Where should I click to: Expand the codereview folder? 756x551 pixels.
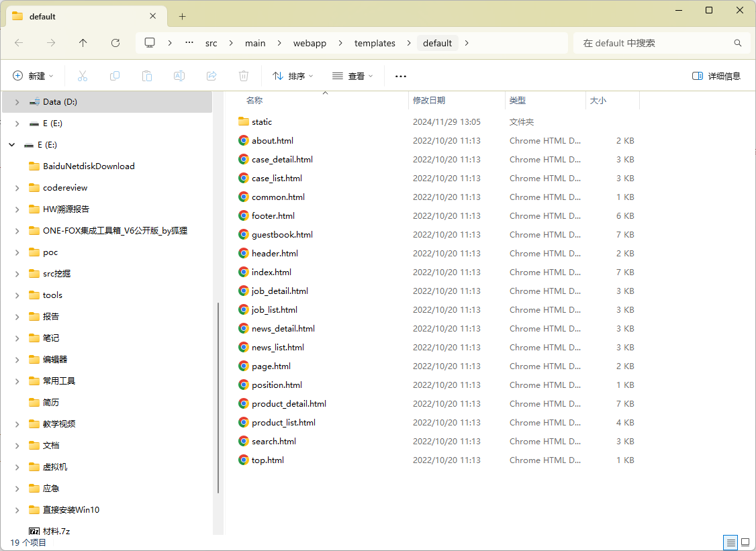[17, 188]
